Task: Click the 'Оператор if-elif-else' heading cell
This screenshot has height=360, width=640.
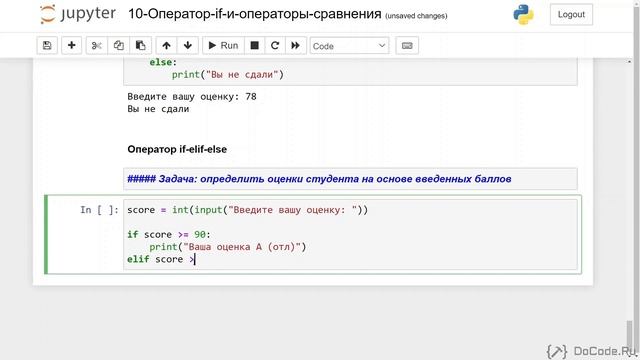Action: click(177, 149)
